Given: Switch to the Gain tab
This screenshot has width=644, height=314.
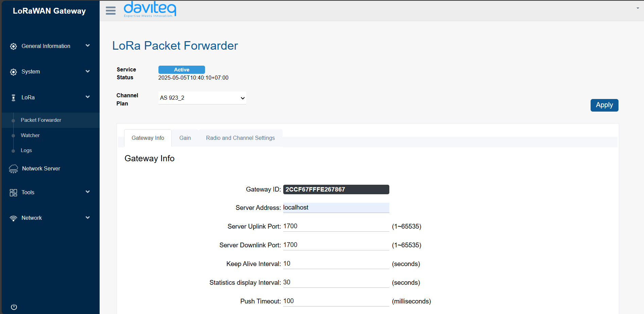Looking at the screenshot, I should click(185, 138).
